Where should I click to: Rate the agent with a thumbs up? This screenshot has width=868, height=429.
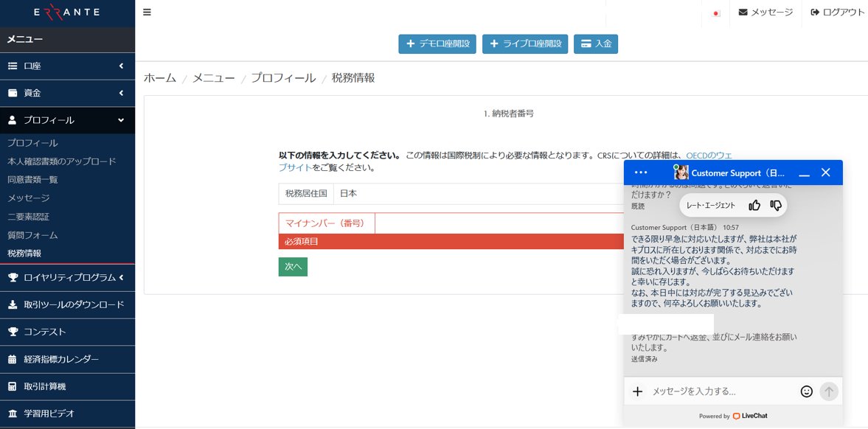[x=754, y=205]
